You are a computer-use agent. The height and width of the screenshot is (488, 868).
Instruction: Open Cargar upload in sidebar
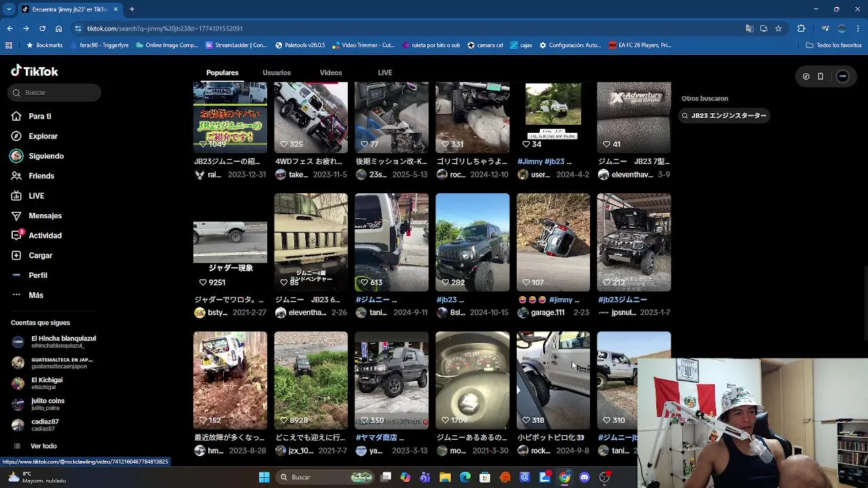[x=40, y=256]
